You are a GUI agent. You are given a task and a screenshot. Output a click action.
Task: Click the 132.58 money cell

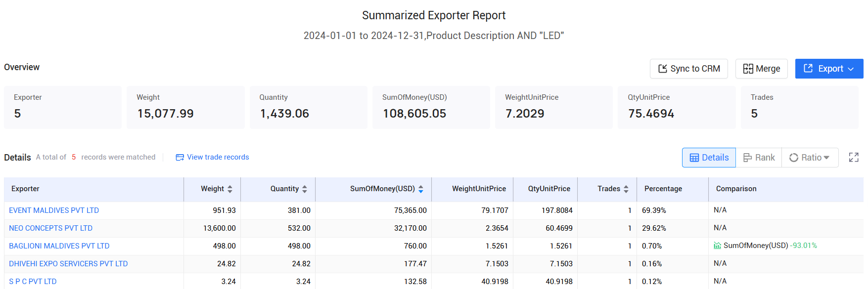point(373,281)
